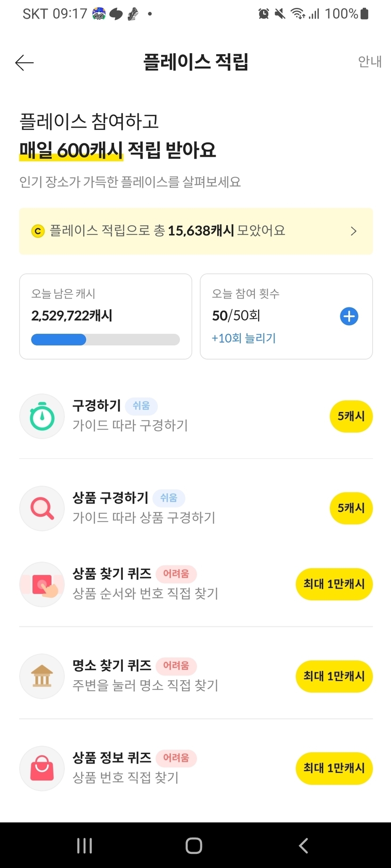Tap the 명소 찾기 퀴즈 landmark icon
This screenshot has height=868, width=391.
click(x=42, y=676)
